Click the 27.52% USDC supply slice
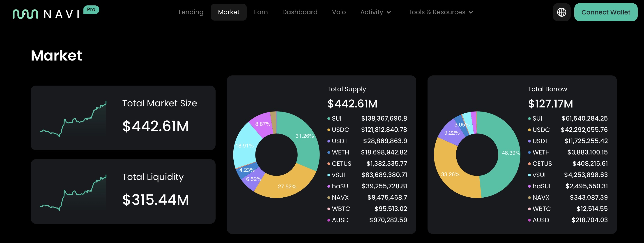This screenshot has height=243, width=644. (287, 187)
